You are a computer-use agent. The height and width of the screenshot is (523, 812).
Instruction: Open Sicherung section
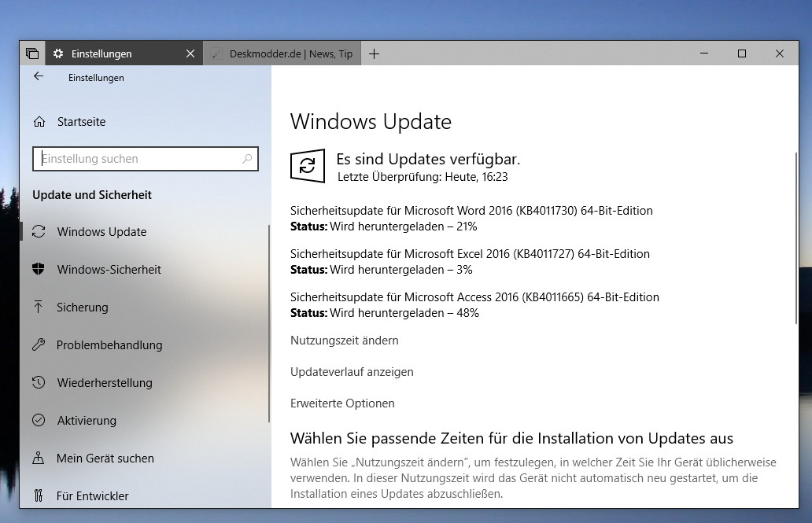point(83,307)
